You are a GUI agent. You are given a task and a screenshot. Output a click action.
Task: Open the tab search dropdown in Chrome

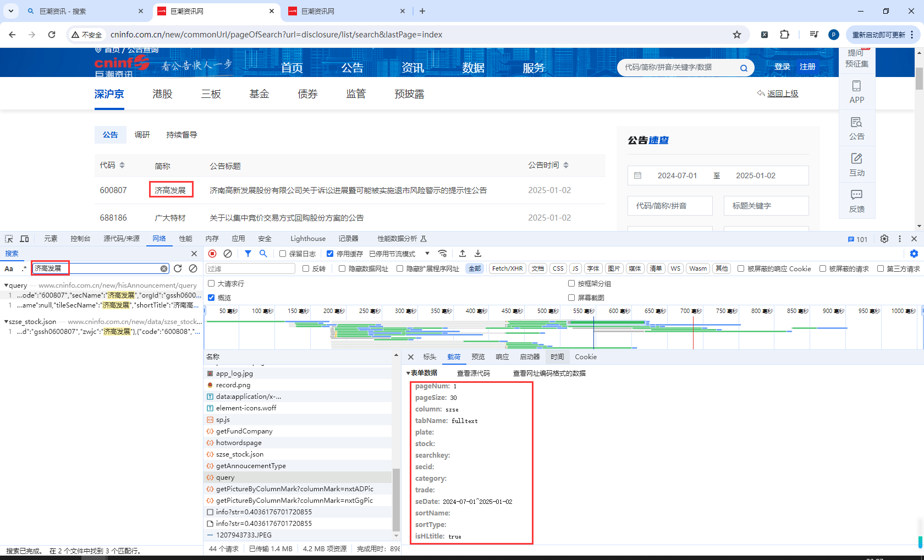pyautogui.click(x=11, y=11)
